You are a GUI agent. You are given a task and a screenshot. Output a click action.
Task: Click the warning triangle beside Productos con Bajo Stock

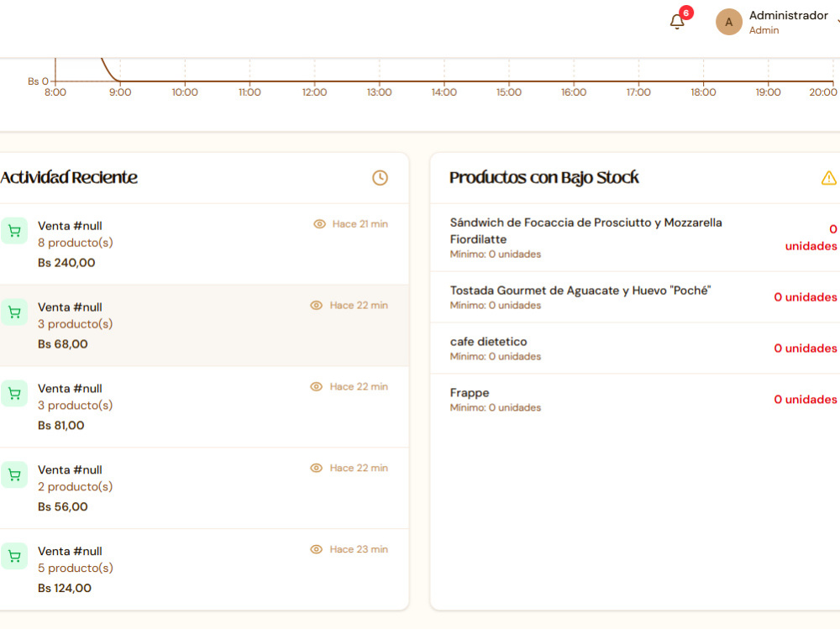[829, 178]
